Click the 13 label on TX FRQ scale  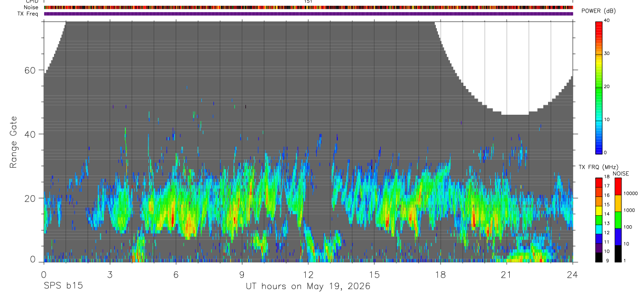(x=607, y=224)
